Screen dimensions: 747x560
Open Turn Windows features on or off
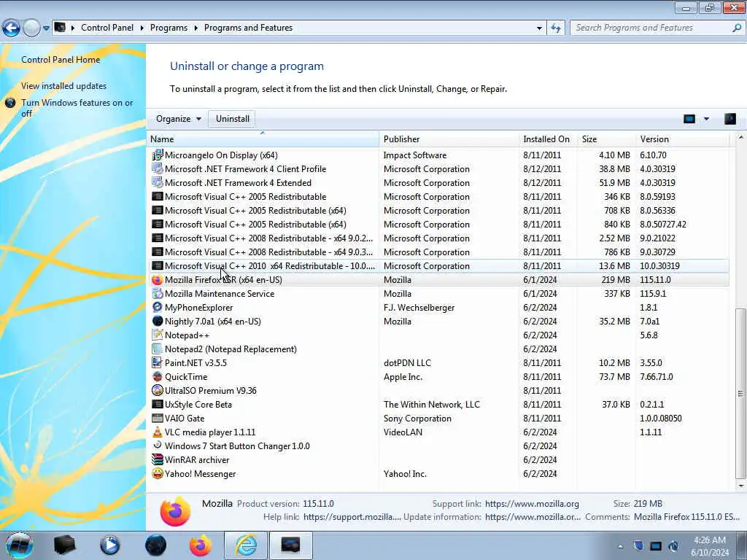click(77, 108)
